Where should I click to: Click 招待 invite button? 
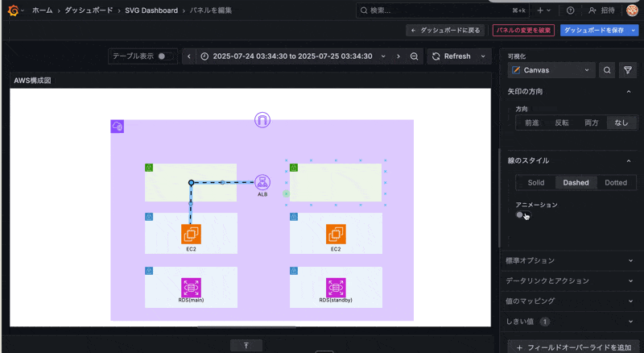pos(601,10)
